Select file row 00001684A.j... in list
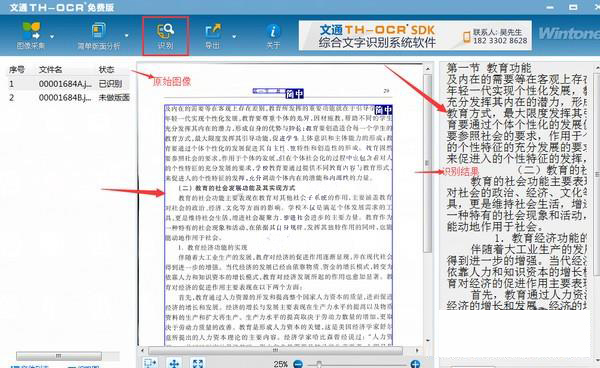 68,84
